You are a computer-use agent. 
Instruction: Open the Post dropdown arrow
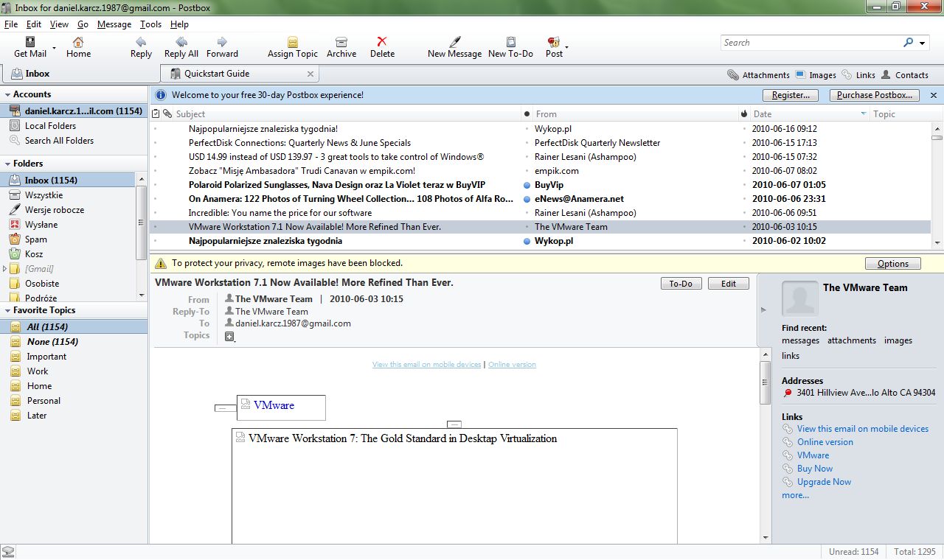click(566, 46)
